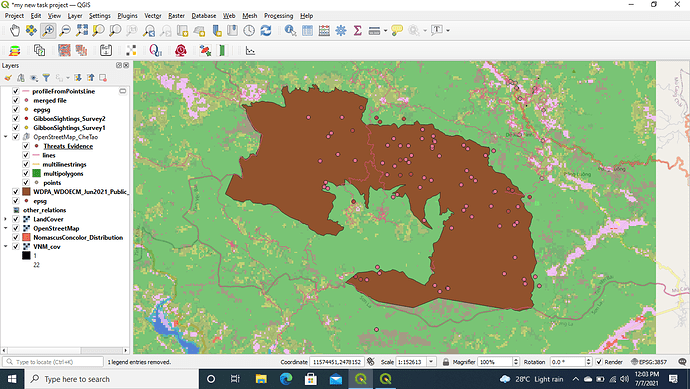Click the WDPA layer brown color swatch
Image resolution: width=690 pixels, height=389 pixels.
26,192
